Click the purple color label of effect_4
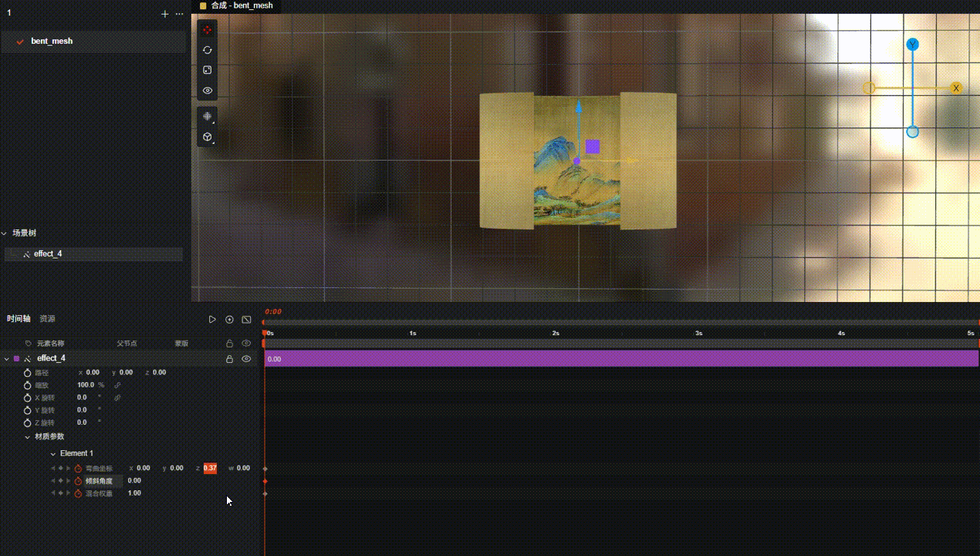The width and height of the screenshot is (980, 556). (16, 358)
